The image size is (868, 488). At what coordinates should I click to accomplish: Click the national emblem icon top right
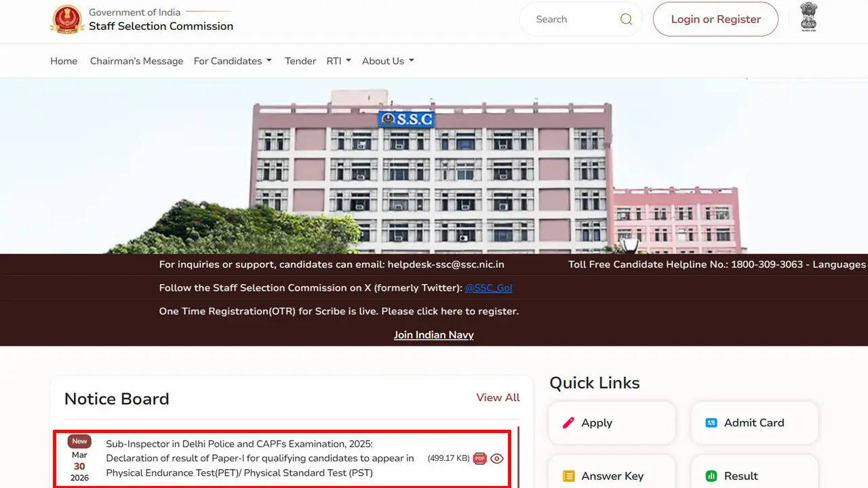point(808,17)
